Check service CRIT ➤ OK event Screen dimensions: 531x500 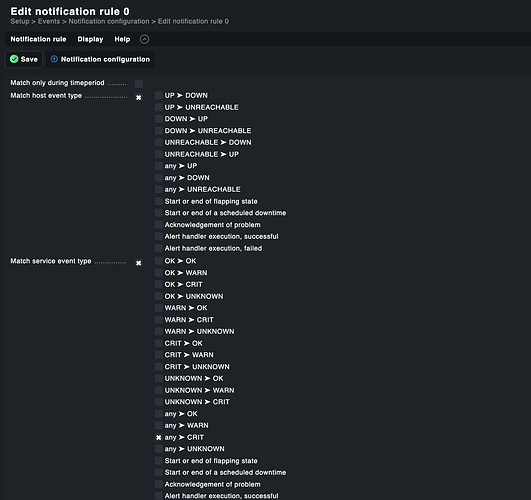pyautogui.click(x=158, y=343)
